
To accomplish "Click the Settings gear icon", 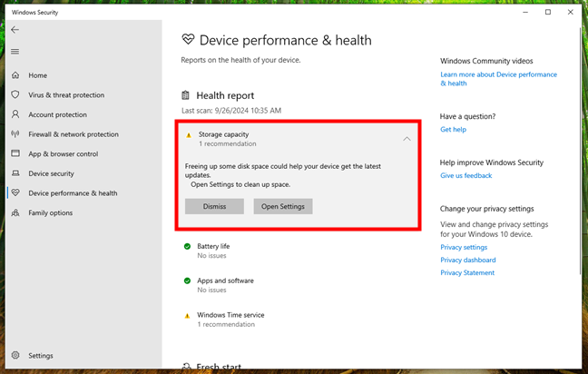I will 15,355.
